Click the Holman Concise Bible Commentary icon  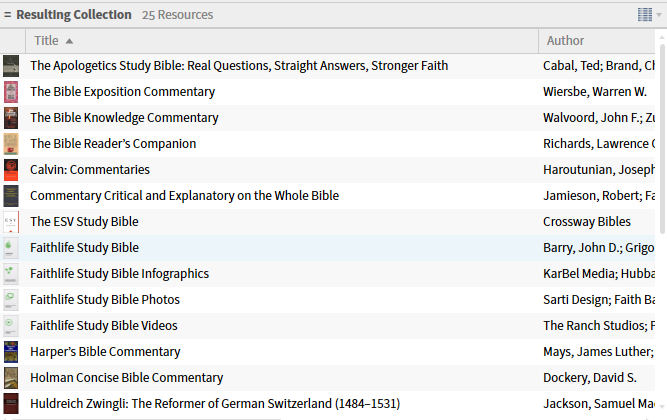pyautogui.click(x=11, y=378)
